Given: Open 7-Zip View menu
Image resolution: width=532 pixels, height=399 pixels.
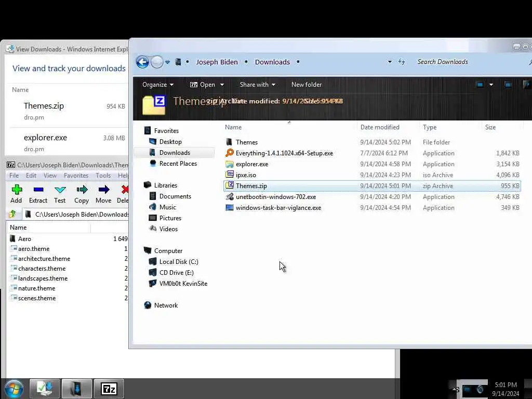Looking at the screenshot, I should 50,176.
